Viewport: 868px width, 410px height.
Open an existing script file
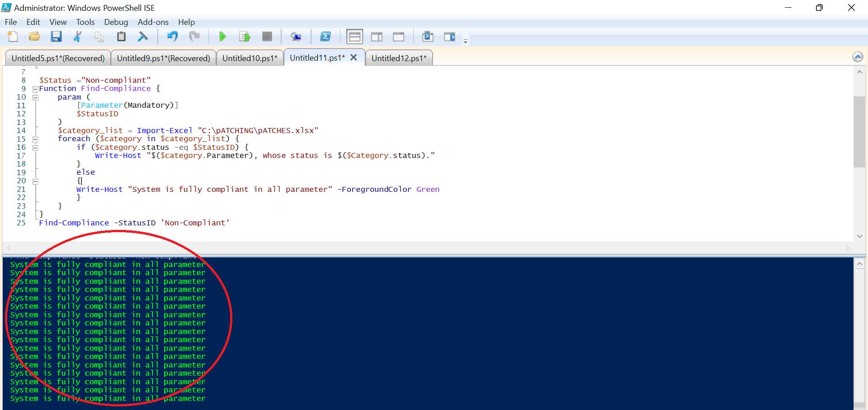34,37
